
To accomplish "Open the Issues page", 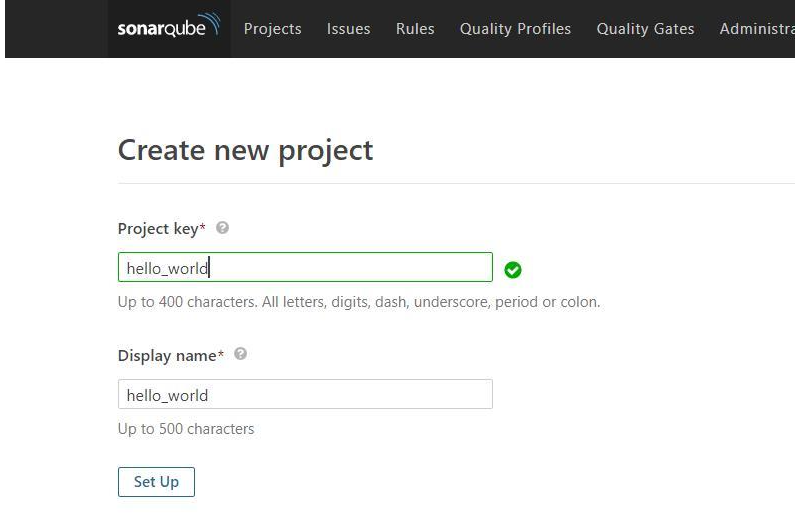I will 348,29.
